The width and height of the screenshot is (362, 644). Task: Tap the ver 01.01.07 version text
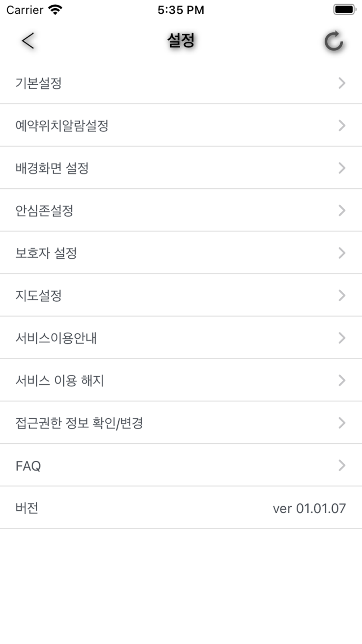(309, 508)
